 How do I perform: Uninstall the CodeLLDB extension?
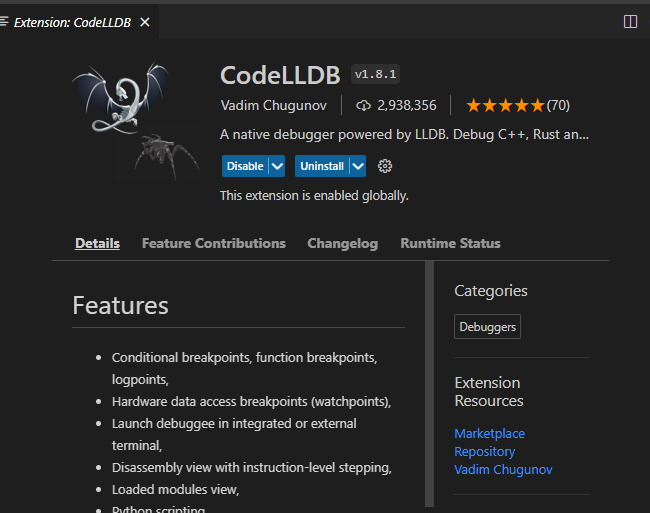(322, 166)
